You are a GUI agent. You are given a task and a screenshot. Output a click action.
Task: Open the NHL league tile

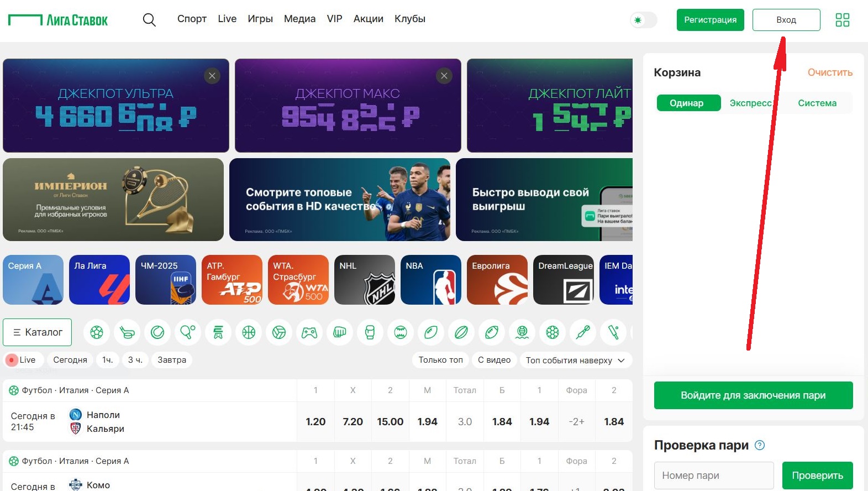pos(365,280)
